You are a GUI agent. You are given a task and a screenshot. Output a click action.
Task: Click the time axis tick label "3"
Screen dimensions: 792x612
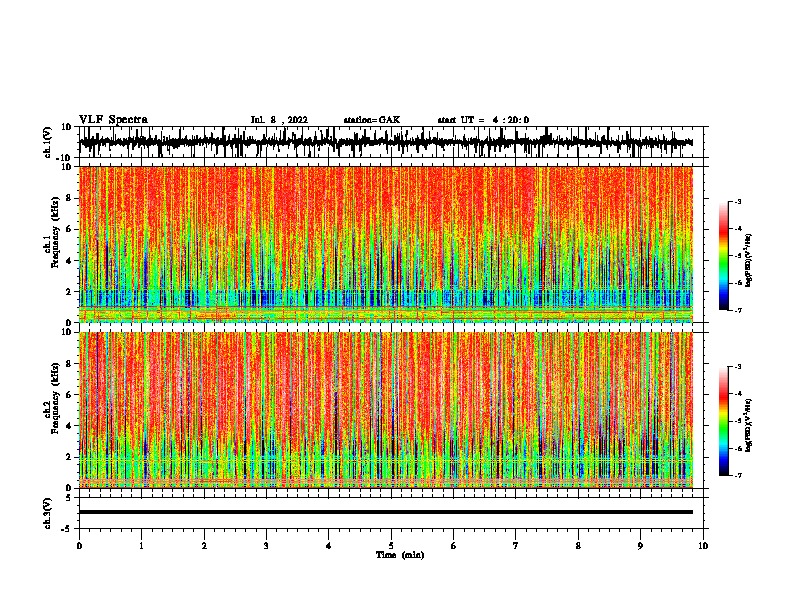[x=266, y=546]
